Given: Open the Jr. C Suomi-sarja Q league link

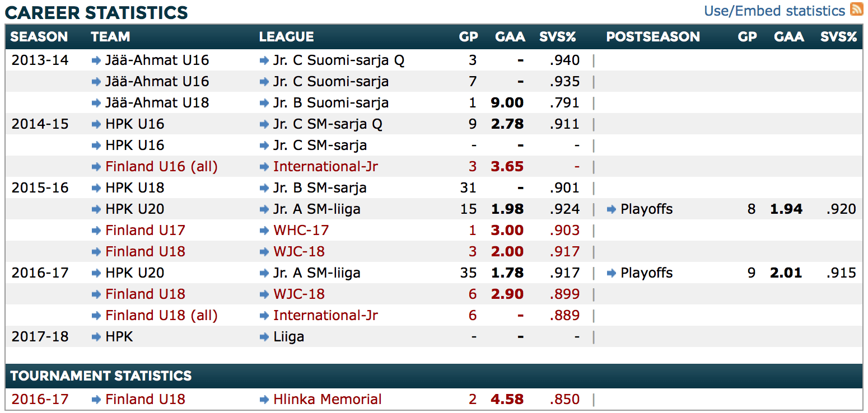Looking at the screenshot, I should (338, 60).
